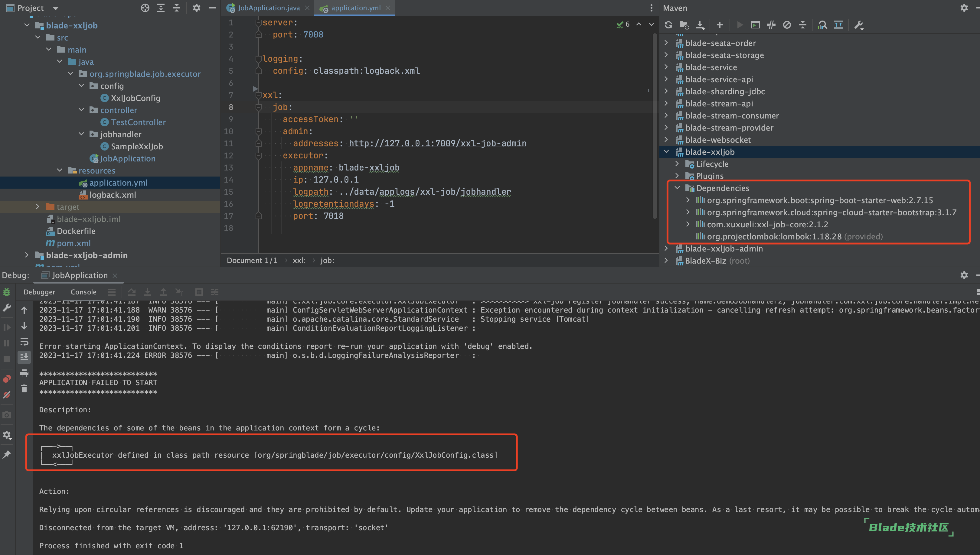
Task: Click the debug wrench modify run configuration icon
Action: [x=7, y=308]
